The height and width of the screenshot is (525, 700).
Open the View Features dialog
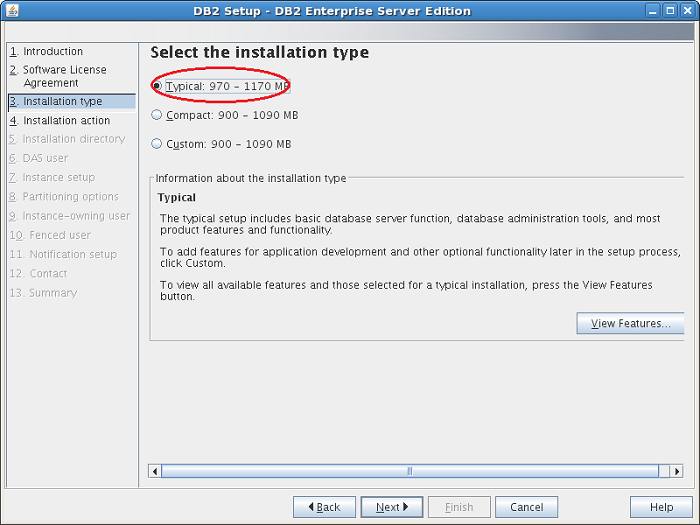pyautogui.click(x=630, y=323)
